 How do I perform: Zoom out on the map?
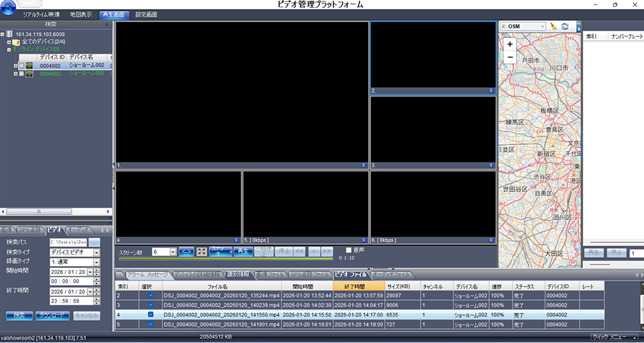click(510, 57)
